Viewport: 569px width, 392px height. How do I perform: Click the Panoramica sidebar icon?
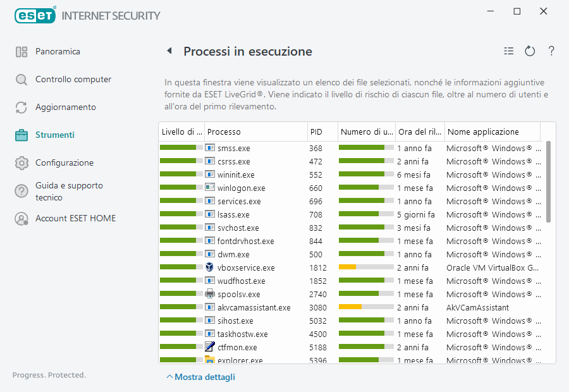tap(21, 52)
